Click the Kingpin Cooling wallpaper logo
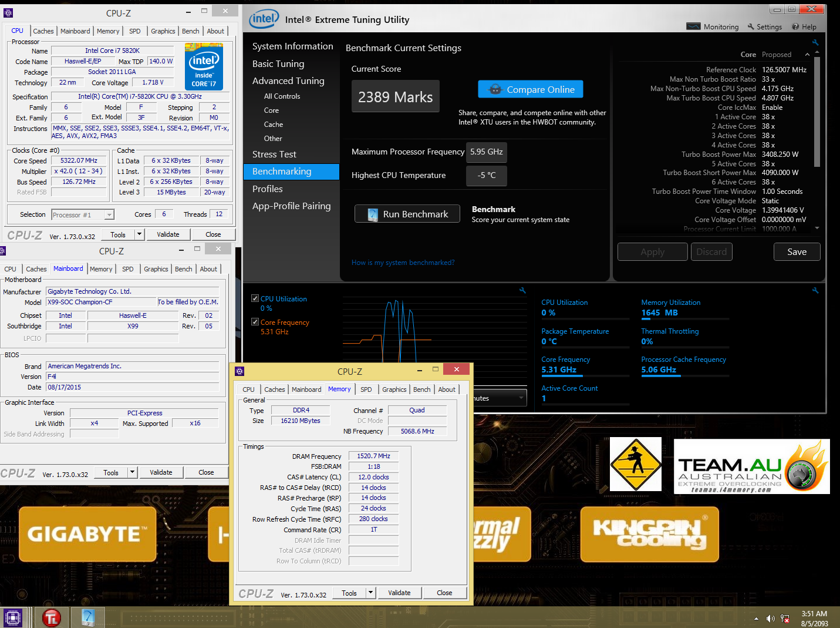The width and height of the screenshot is (840, 628). click(x=649, y=534)
